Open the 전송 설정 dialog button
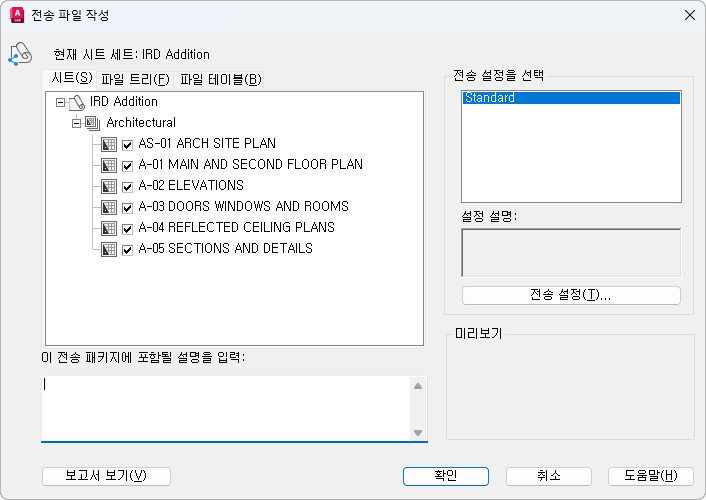This screenshot has width=706, height=500. pos(571,295)
